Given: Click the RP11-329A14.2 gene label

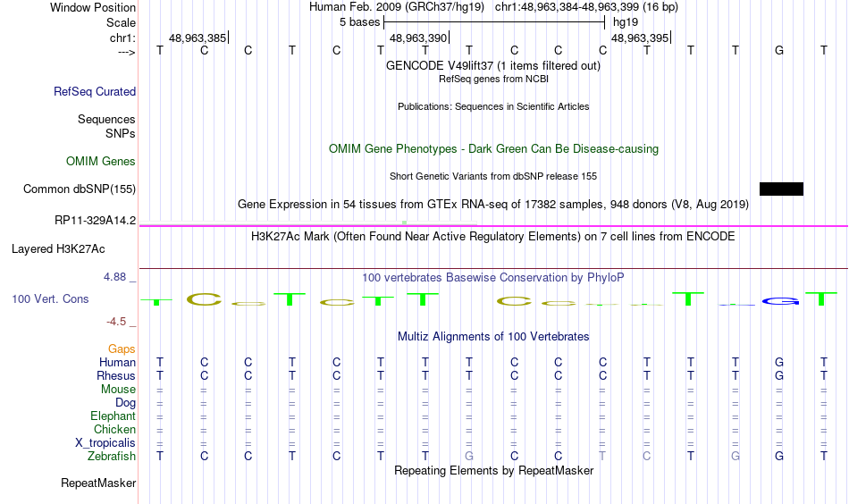Looking at the screenshot, I should [x=95, y=221].
